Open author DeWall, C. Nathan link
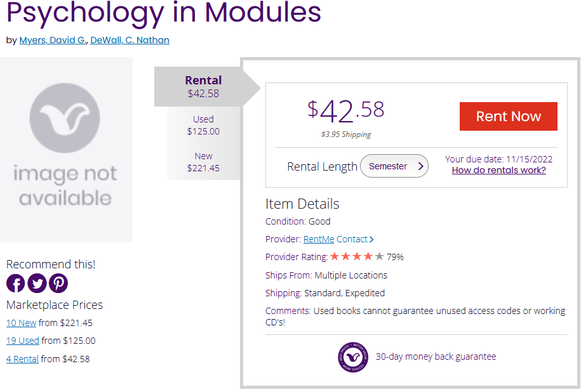Viewport: 581px width, 392px height. click(x=130, y=40)
